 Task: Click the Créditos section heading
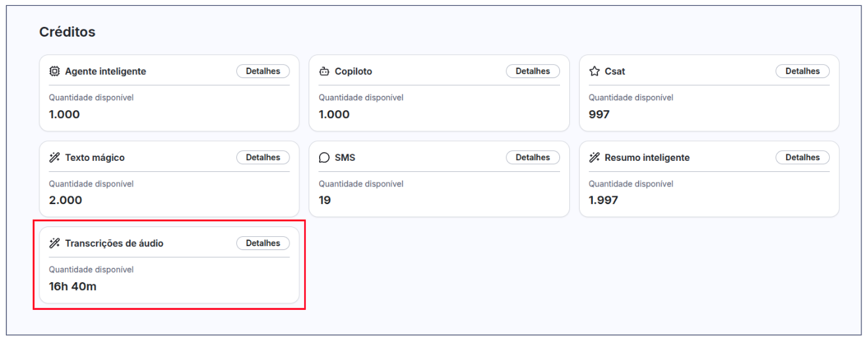click(67, 32)
